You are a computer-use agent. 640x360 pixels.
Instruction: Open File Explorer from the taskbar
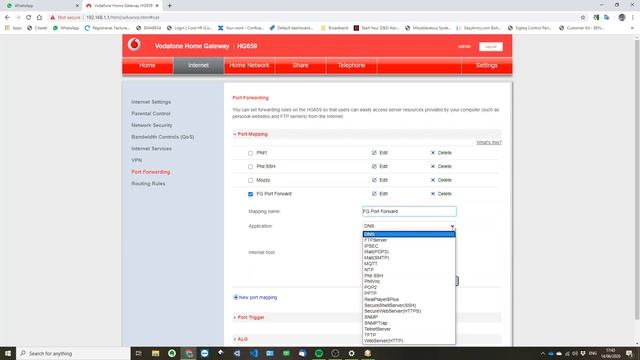(156, 353)
